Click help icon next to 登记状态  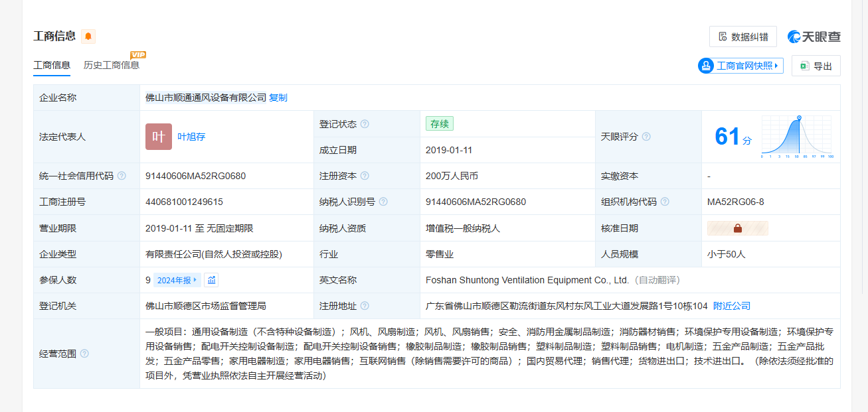tap(365, 124)
